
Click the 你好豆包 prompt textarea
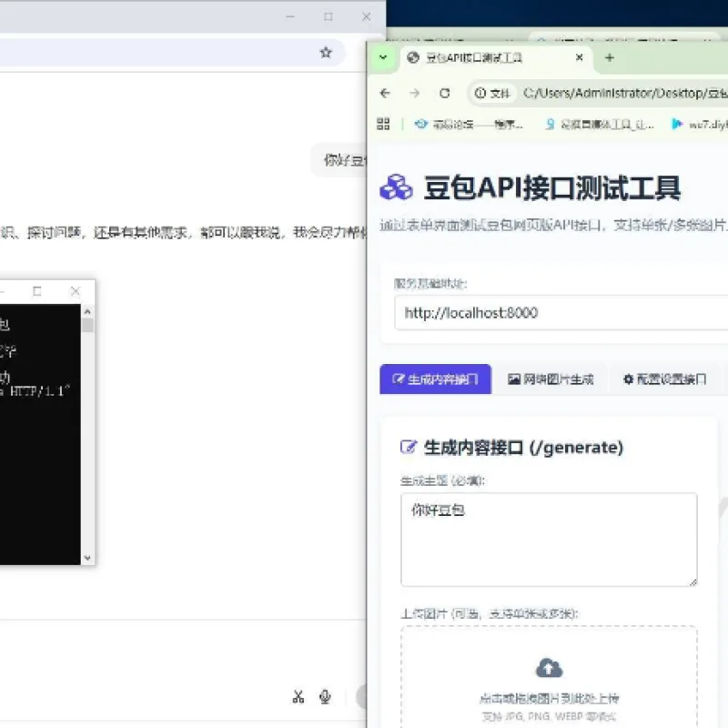549,540
